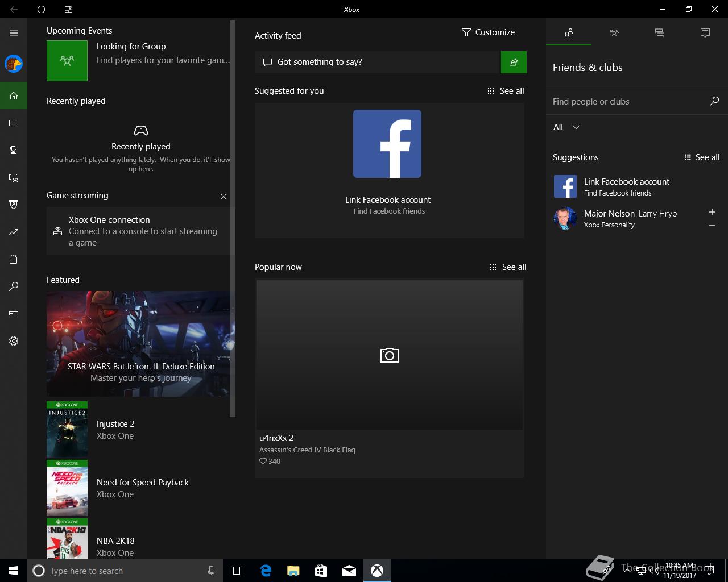Open Injustice 2 game entry
Viewport: 728px width, 582px height.
point(138,430)
